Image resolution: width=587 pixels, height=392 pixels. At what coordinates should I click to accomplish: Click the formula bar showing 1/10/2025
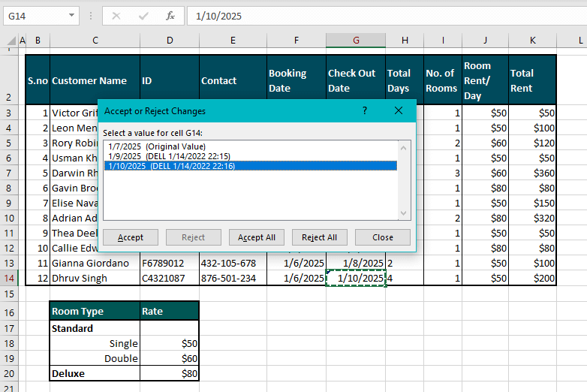(x=387, y=16)
